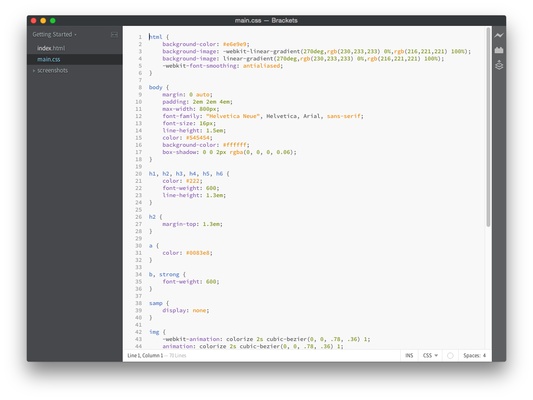
Task: Click Line 1, Column 1 cursor position
Action: (x=145, y=355)
